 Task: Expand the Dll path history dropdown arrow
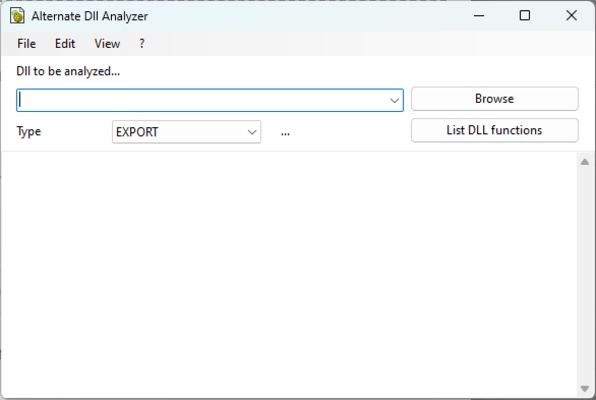pos(394,100)
